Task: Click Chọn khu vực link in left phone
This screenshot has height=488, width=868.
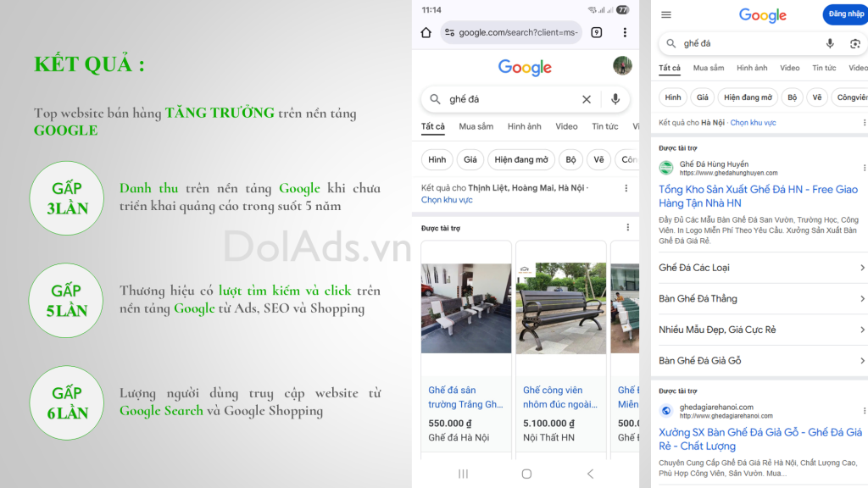Action: pos(447,200)
